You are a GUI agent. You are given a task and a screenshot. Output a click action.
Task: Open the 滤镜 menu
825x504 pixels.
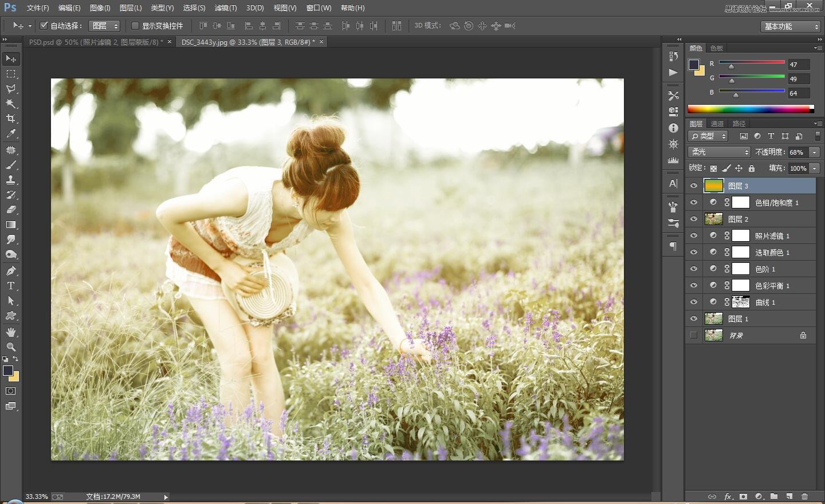(x=225, y=7)
